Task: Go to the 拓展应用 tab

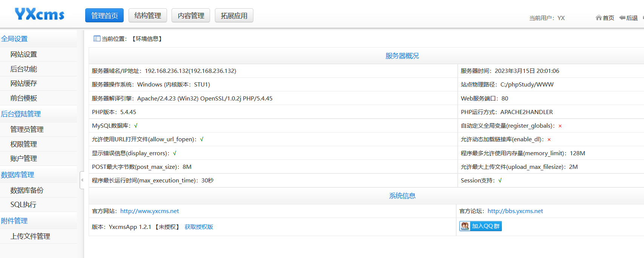Action: [234, 15]
